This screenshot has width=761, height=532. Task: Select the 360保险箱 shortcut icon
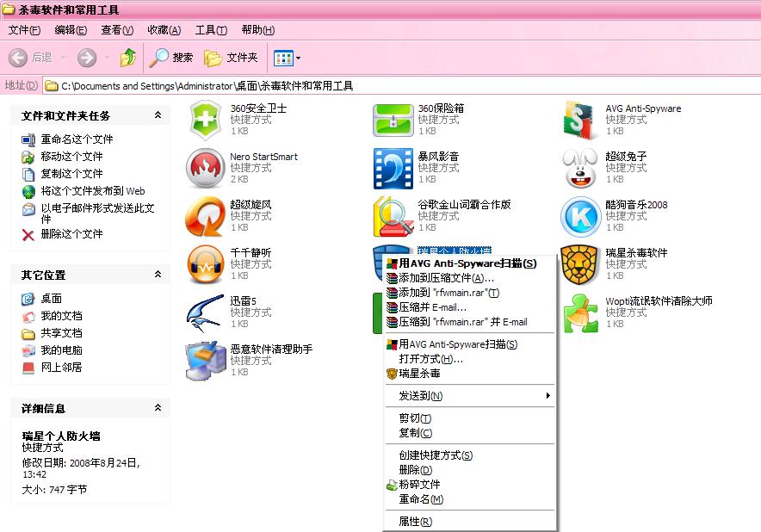(x=393, y=120)
